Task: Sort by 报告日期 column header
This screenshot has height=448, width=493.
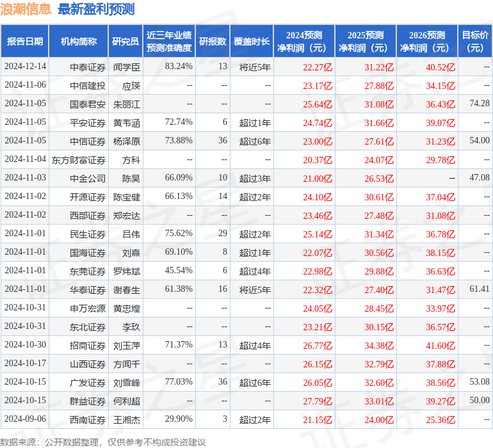Action: click(x=25, y=42)
